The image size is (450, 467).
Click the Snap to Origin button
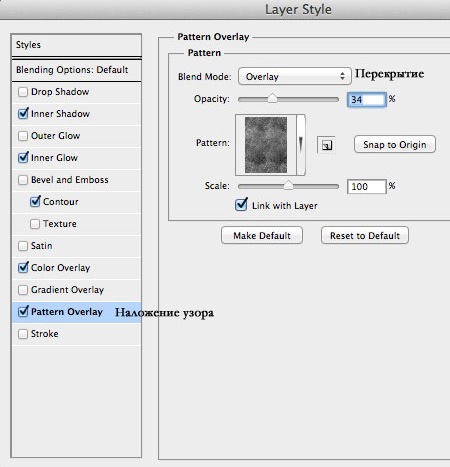(x=395, y=145)
